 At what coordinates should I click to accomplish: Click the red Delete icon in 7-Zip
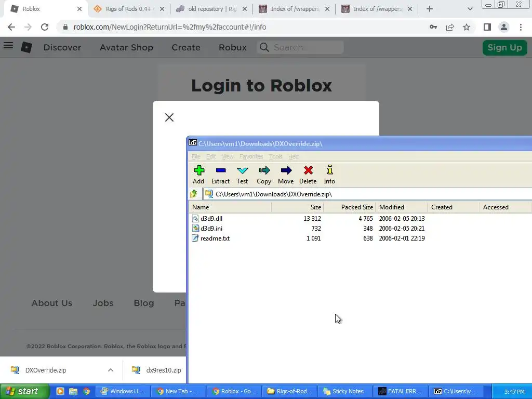(x=308, y=175)
